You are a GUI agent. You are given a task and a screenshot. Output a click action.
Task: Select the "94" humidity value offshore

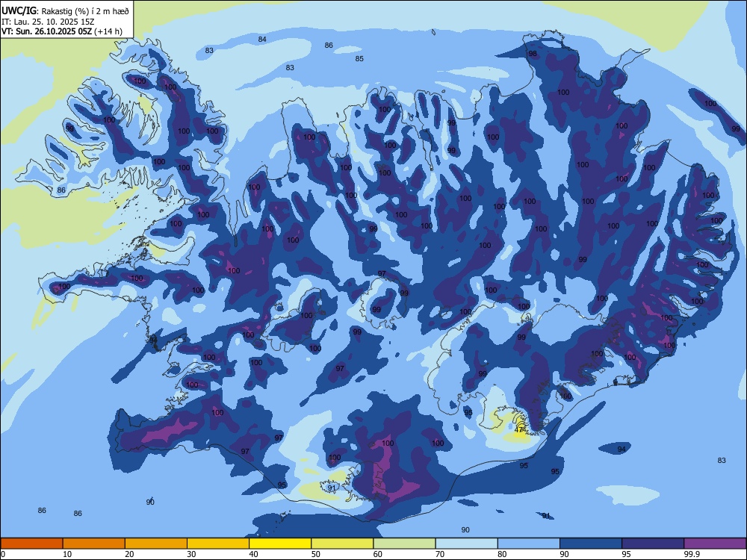622,449
